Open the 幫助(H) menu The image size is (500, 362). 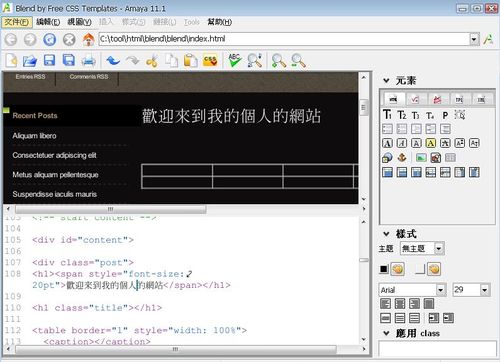coord(220,22)
